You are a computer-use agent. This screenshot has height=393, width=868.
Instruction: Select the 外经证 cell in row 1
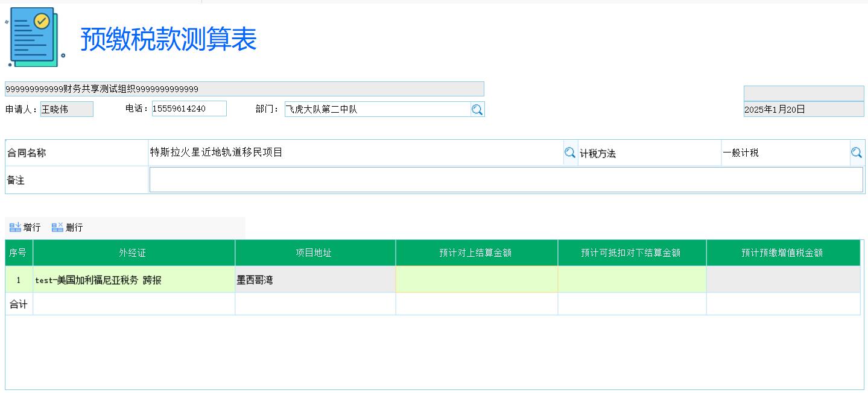tap(133, 278)
